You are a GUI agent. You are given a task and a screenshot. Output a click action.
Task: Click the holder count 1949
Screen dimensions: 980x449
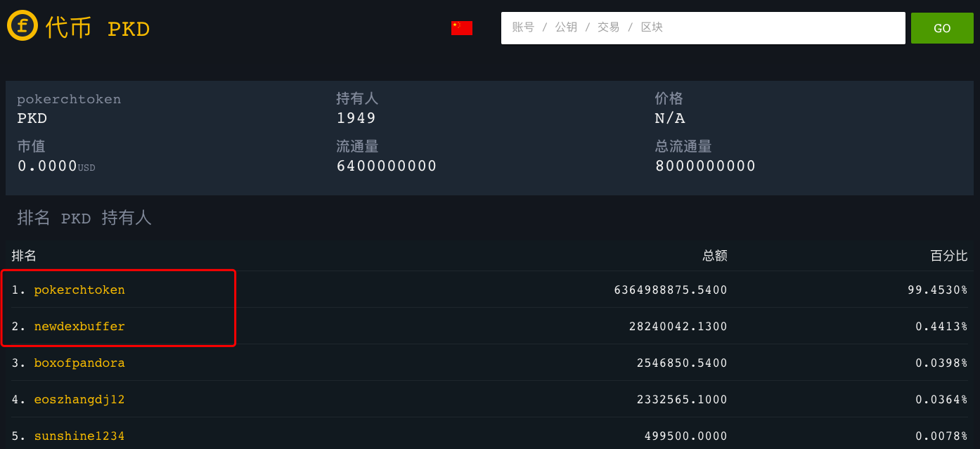point(356,118)
